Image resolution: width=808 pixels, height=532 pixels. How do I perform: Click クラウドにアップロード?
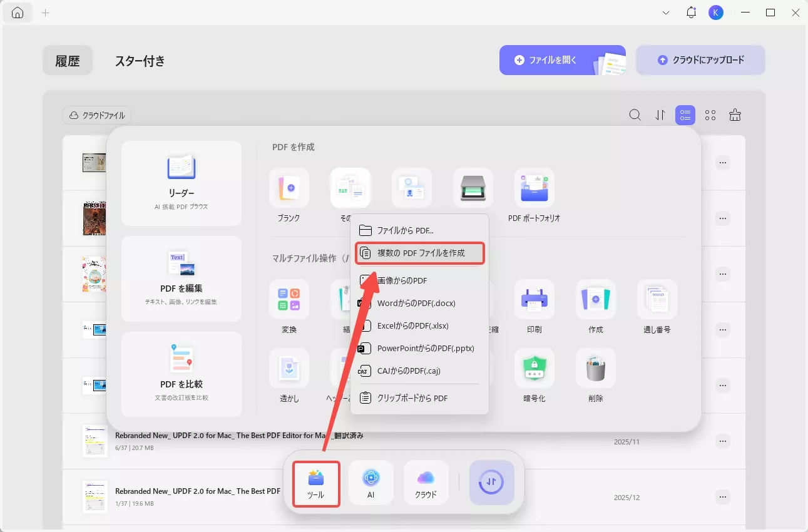click(700, 60)
